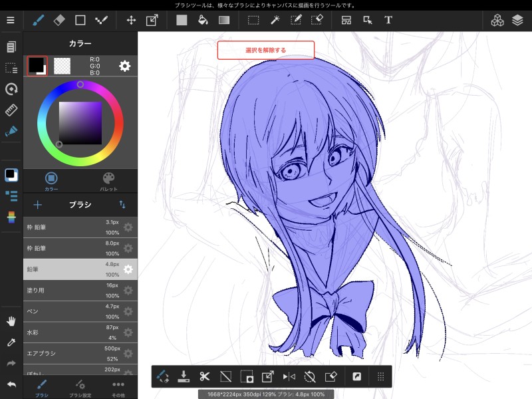The width and height of the screenshot is (532, 399).
Task: Select the Hand pan tool
Action: click(11, 321)
